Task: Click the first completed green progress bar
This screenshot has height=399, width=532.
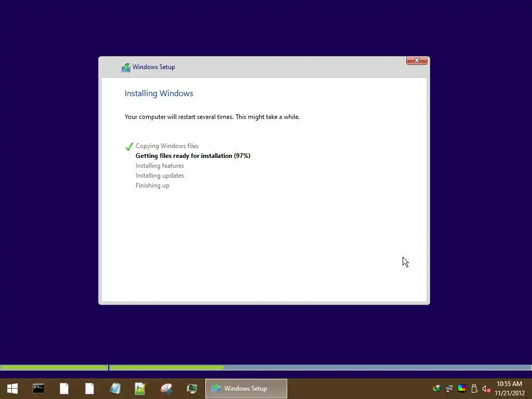Action: pos(54,367)
